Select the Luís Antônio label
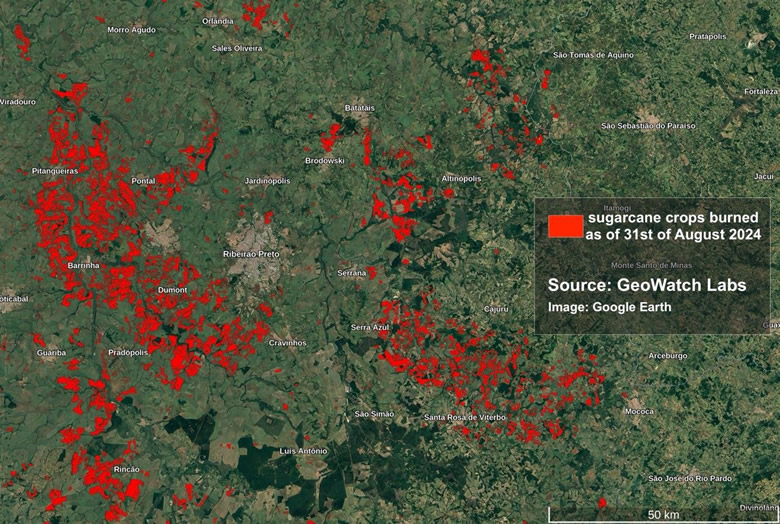 click(303, 451)
